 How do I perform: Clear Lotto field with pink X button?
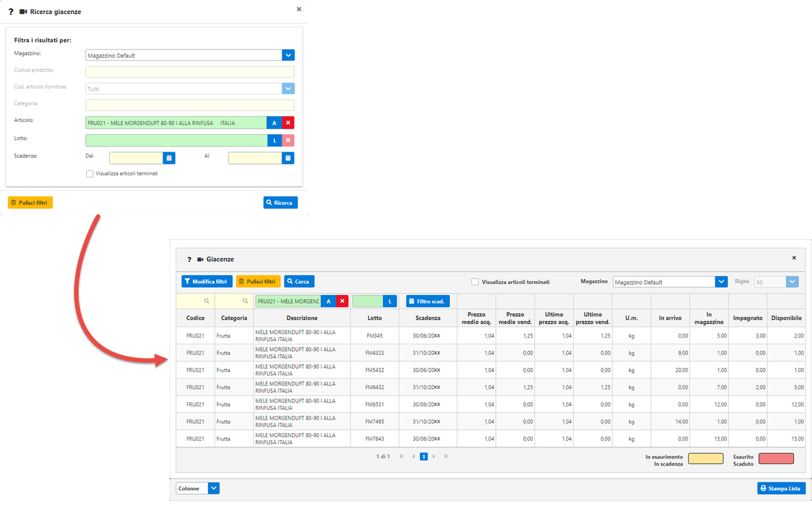pos(288,140)
